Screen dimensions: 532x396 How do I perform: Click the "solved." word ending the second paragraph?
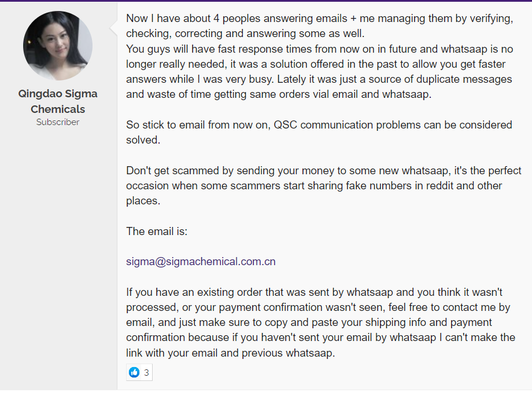tap(143, 140)
